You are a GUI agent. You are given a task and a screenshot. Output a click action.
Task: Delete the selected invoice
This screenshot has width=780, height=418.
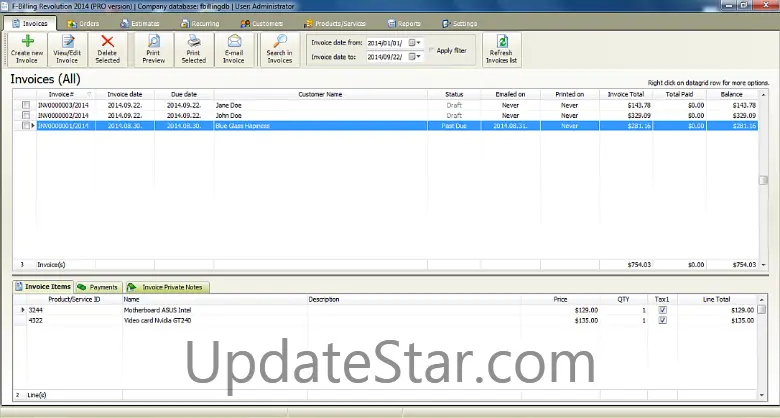point(107,50)
